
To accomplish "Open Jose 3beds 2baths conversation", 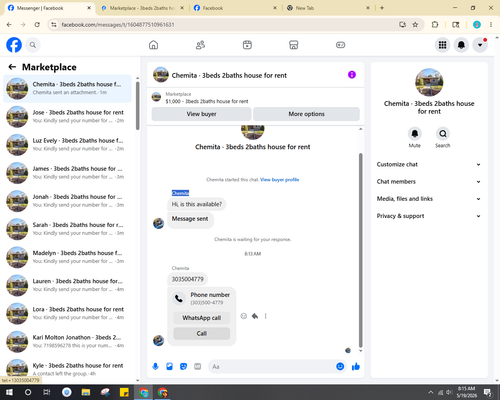I will point(67,117).
